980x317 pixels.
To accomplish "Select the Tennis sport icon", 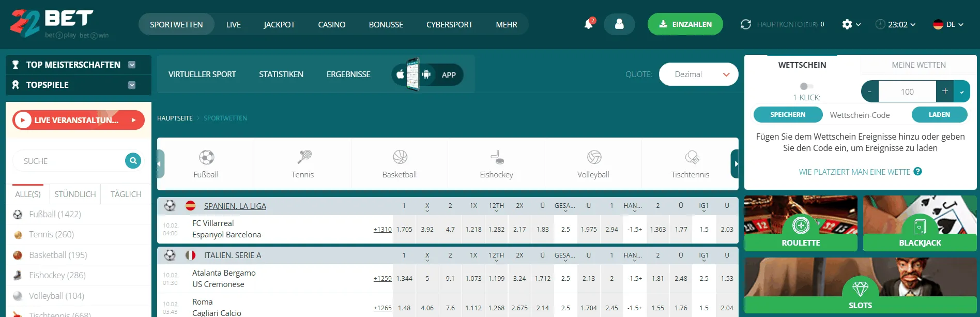I will (x=303, y=157).
